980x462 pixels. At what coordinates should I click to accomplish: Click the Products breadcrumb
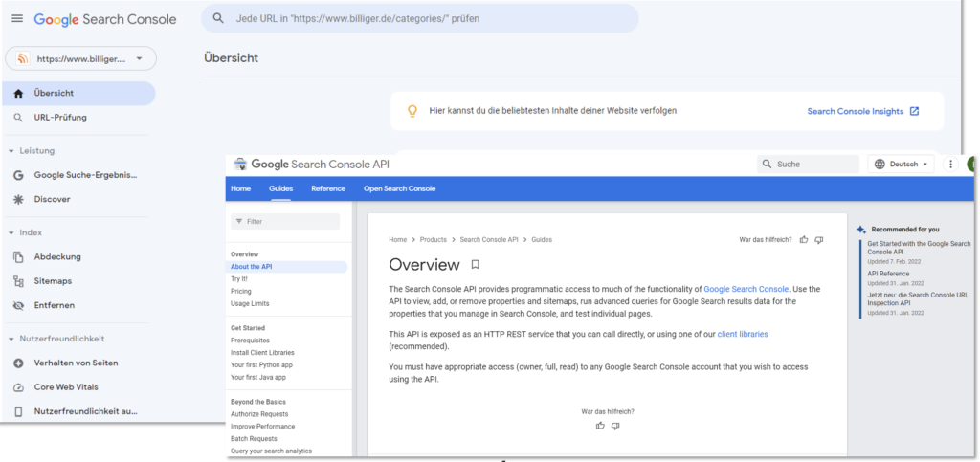click(x=434, y=240)
